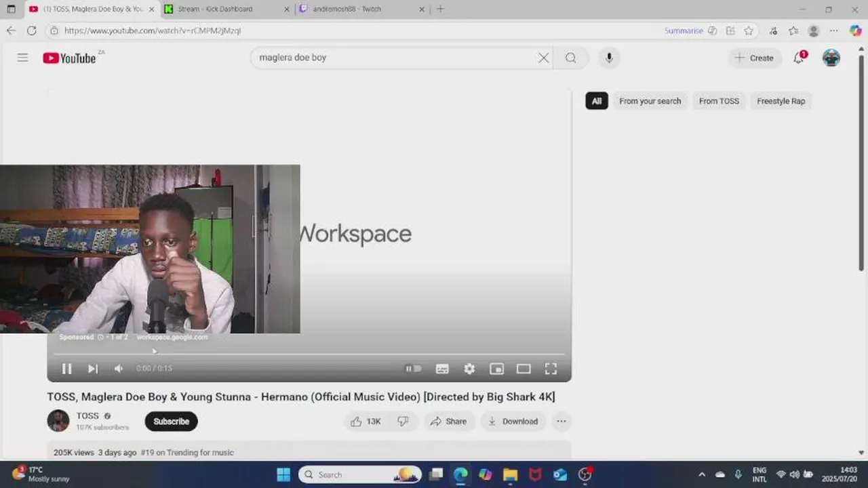Open YouTube notifications bell
The height and width of the screenshot is (488, 868).
(800, 58)
